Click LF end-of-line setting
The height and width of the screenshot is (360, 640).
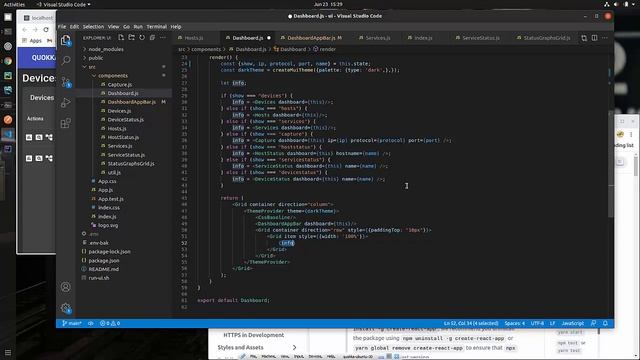pyautogui.click(x=552, y=323)
